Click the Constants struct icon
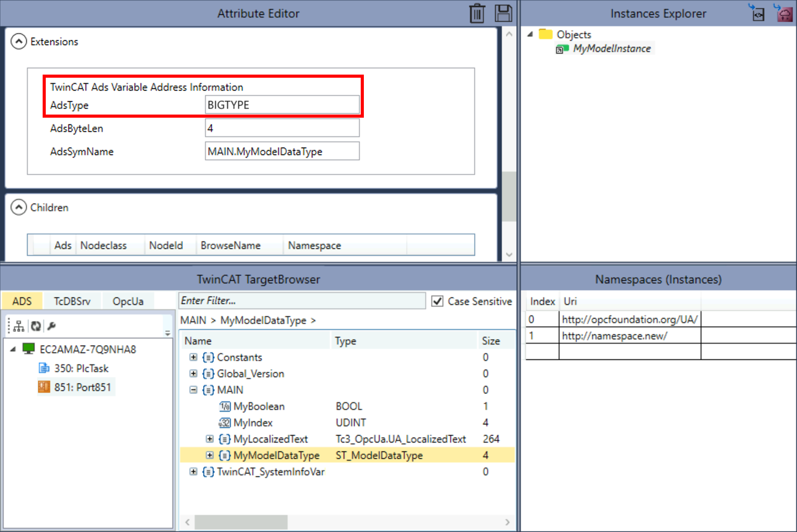Screen dimensions: 797x532 (x=208, y=357)
